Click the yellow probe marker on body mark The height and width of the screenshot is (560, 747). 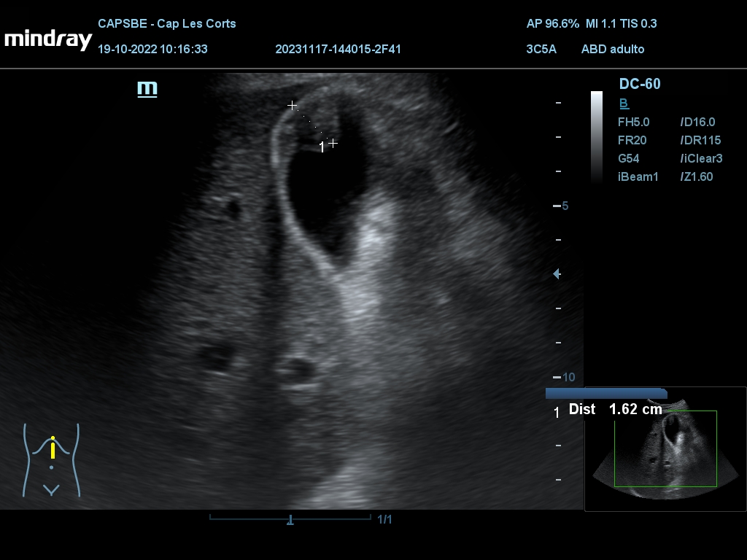53,447
